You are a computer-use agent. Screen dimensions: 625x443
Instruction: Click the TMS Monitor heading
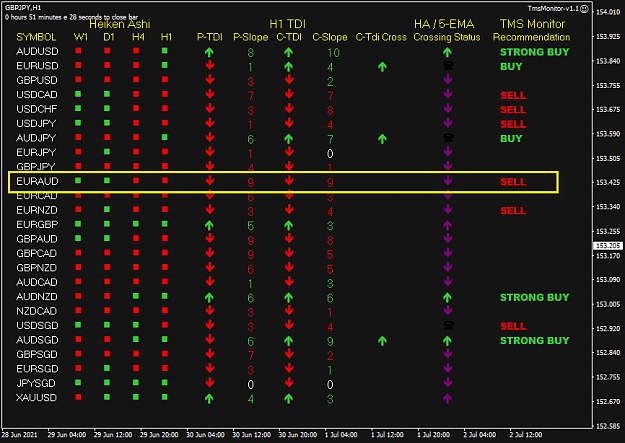532,24
